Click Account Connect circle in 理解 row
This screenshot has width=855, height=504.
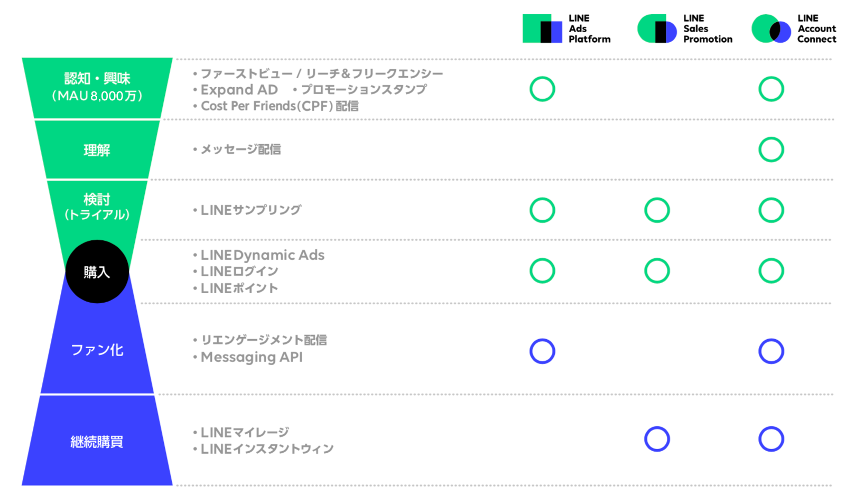pyautogui.click(x=771, y=150)
